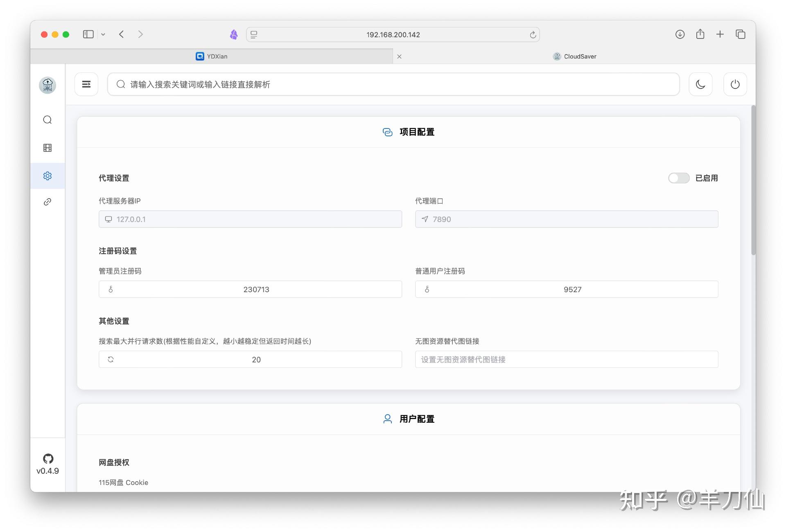
Task: Click the v0.4.9 version label
Action: [x=47, y=471]
